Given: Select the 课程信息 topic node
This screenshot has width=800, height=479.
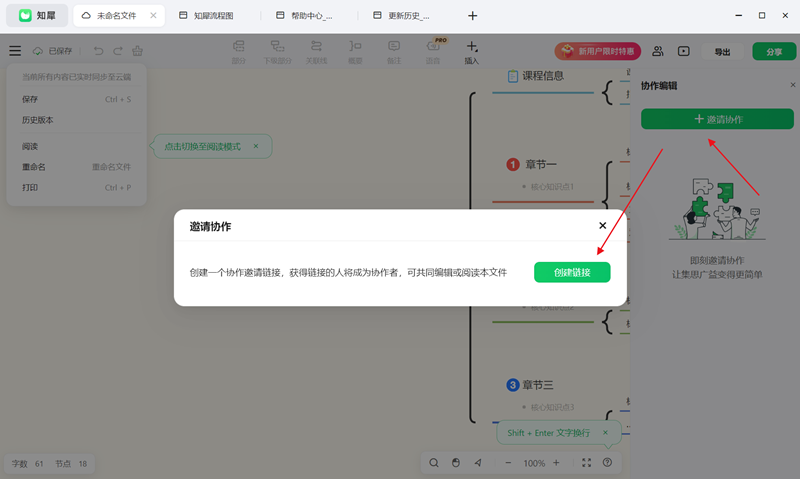Looking at the screenshot, I should [543, 76].
